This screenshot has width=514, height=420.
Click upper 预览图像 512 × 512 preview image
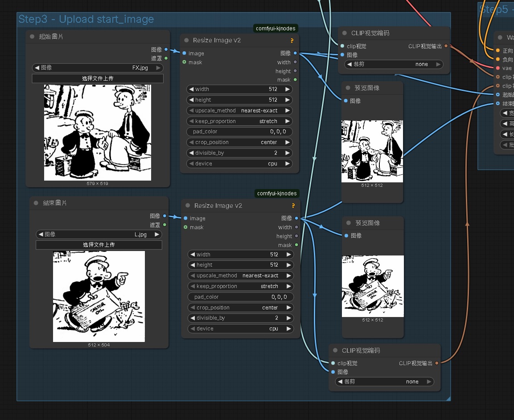pyautogui.click(x=372, y=151)
